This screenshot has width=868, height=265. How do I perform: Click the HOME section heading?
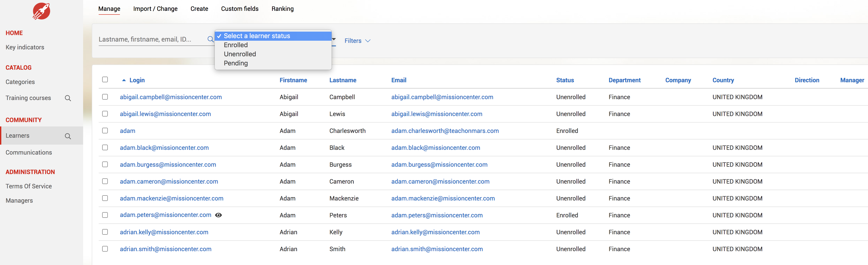point(14,33)
